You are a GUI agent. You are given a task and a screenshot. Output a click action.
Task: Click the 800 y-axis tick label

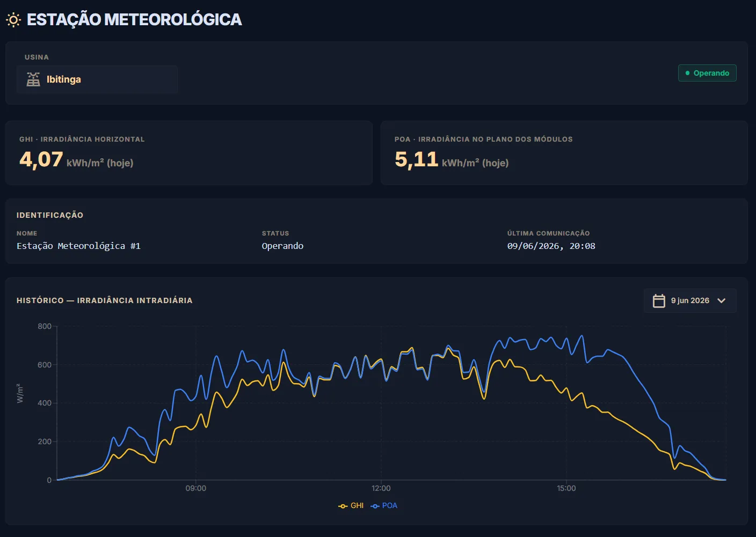45,326
